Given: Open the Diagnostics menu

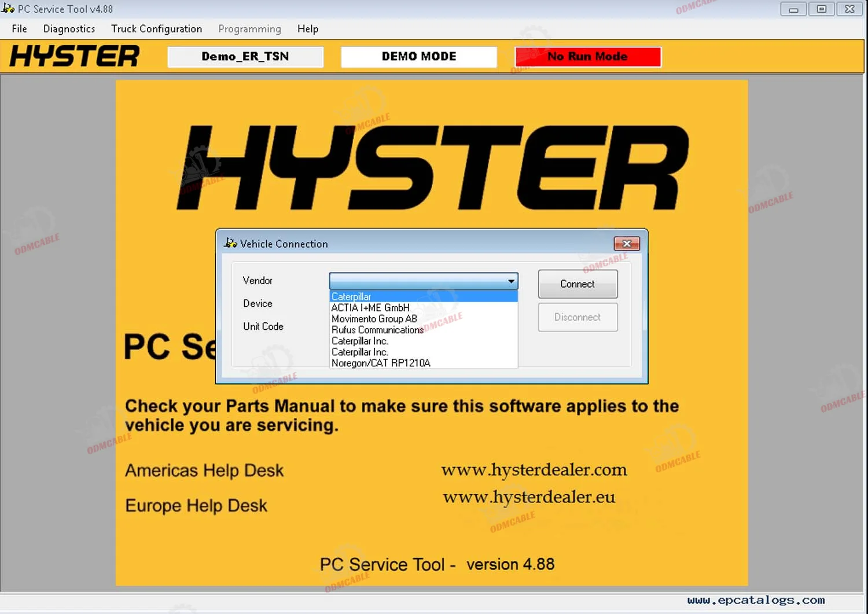Looking at the screenshot, I should 69,29.
